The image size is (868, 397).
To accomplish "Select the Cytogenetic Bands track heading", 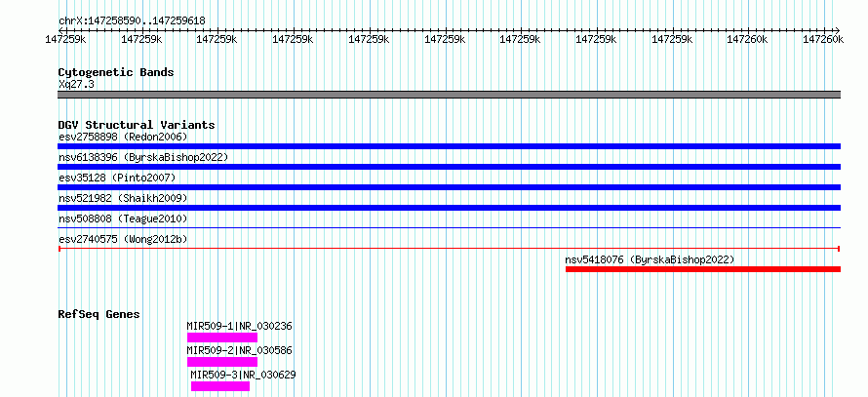I will pyautogui.click(x=116, y=72).
